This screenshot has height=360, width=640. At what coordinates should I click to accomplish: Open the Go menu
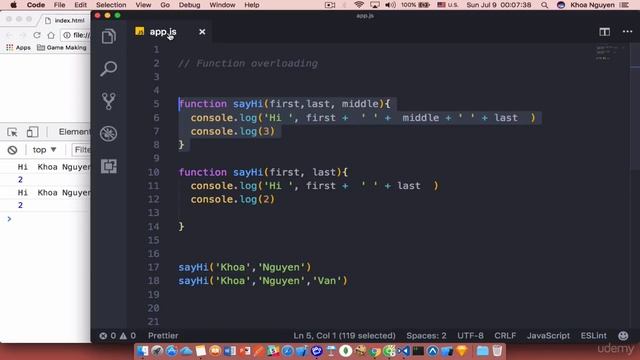point(165,5)
